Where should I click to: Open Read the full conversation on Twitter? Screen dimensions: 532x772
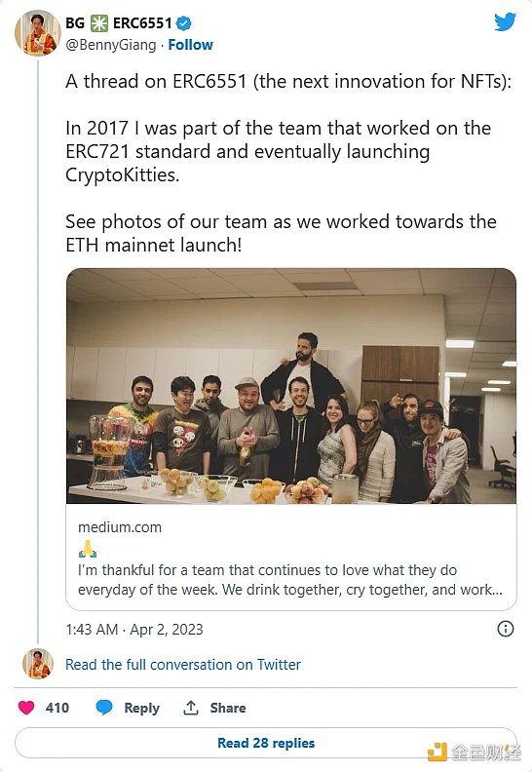click(183, 664)
